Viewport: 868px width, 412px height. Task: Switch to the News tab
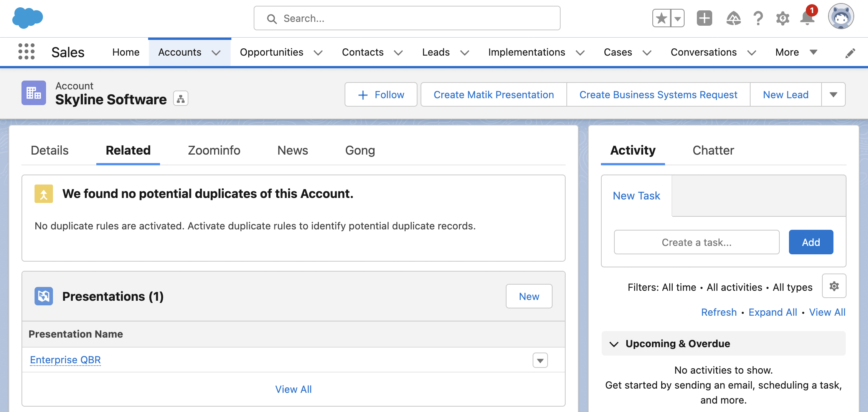click(292, 150)
